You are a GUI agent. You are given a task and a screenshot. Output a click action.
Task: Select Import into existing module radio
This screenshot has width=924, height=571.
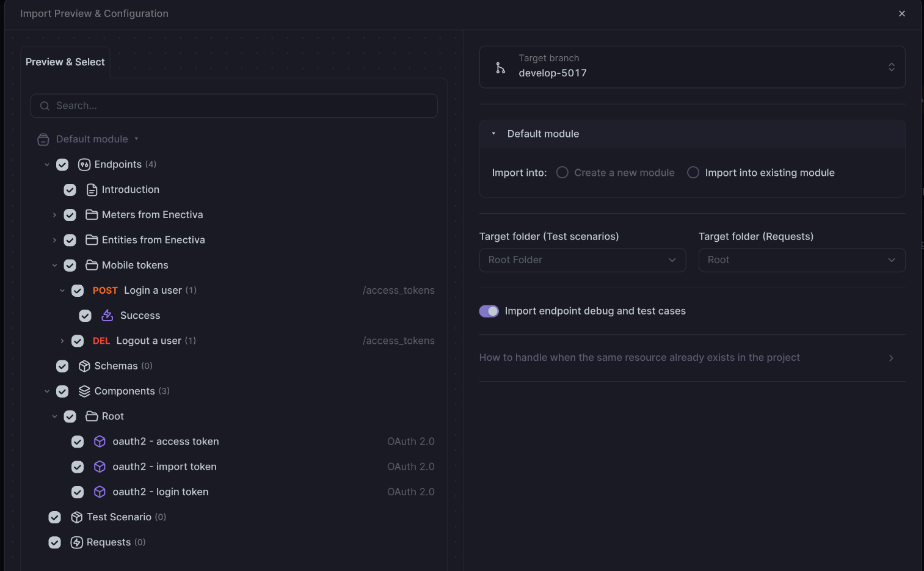[x=693, y=173]
